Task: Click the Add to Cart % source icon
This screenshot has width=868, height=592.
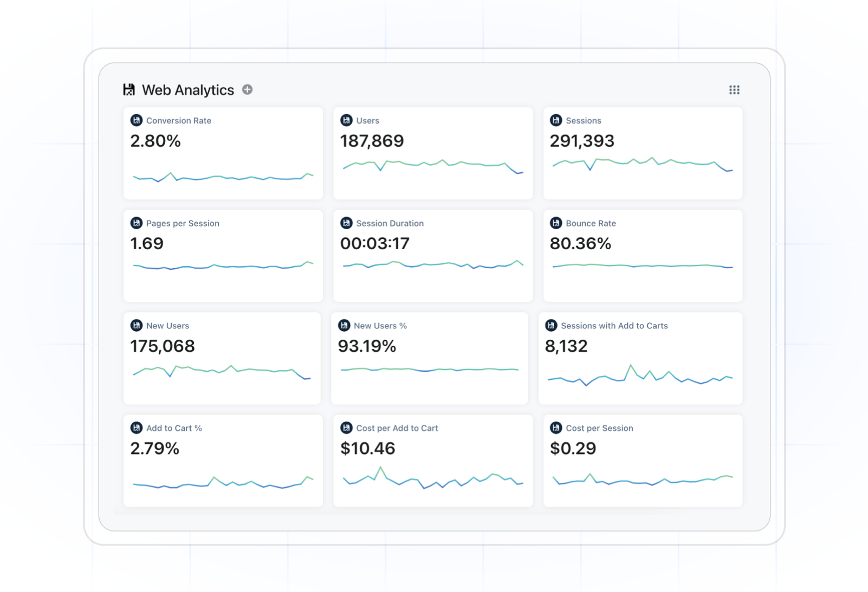Action: (136, 428)
